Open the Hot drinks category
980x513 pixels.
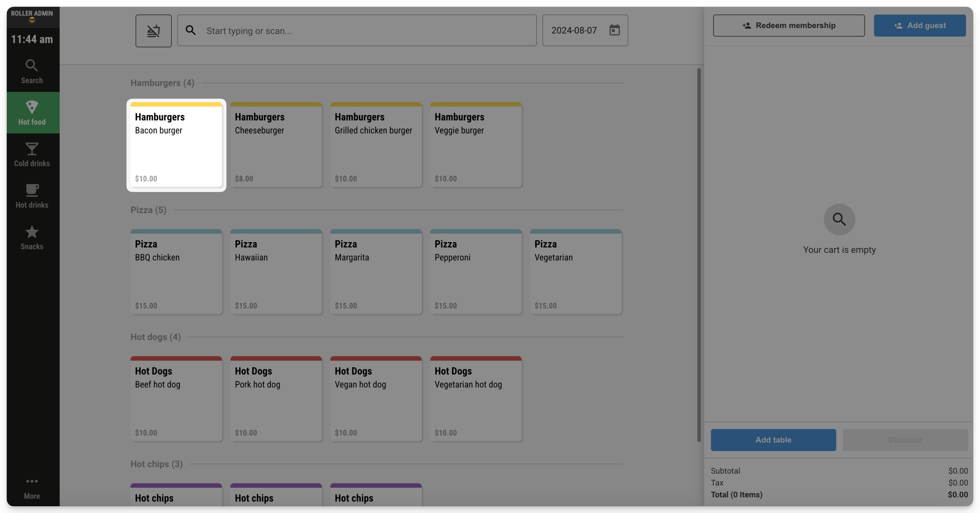point(32,196)
